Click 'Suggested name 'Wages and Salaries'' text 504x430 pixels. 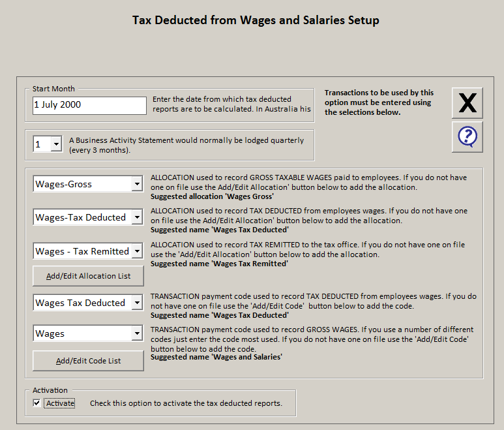pos(216,357)
